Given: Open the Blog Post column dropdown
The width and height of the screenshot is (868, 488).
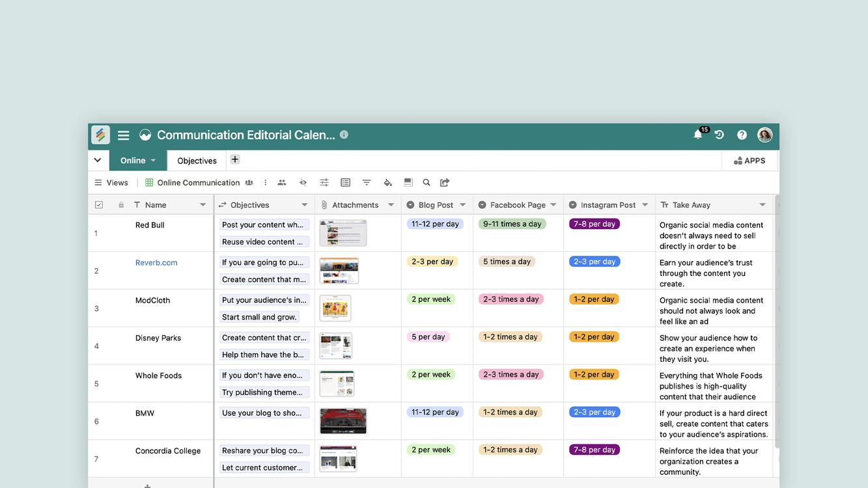Looking at the screenshot, I should (x=463, y=205).
